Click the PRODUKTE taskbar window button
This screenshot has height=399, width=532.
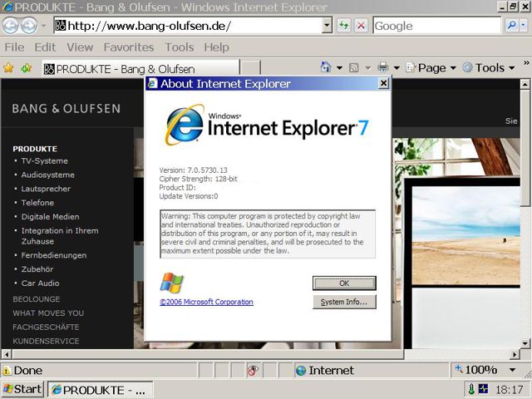(100, 390)
